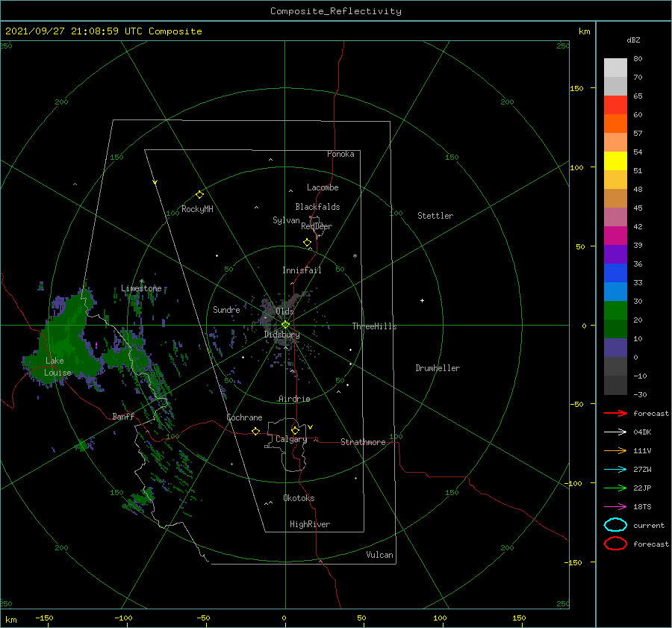672x628 pixels.
Task: Click the Limestone label
Action: click(141, 288)
